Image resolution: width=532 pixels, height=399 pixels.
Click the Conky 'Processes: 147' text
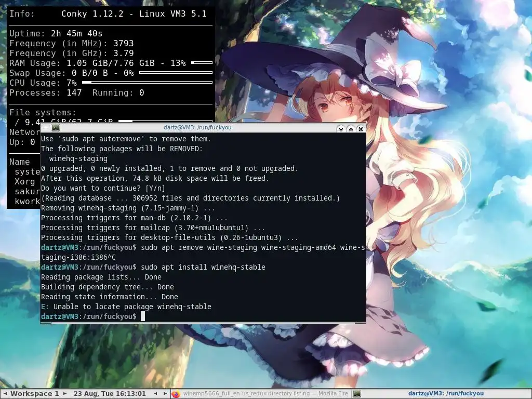coord(46,92)
